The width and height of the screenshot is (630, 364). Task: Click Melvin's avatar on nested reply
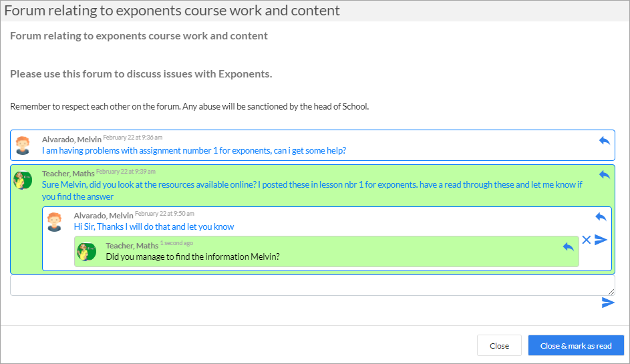pos(54,222)
